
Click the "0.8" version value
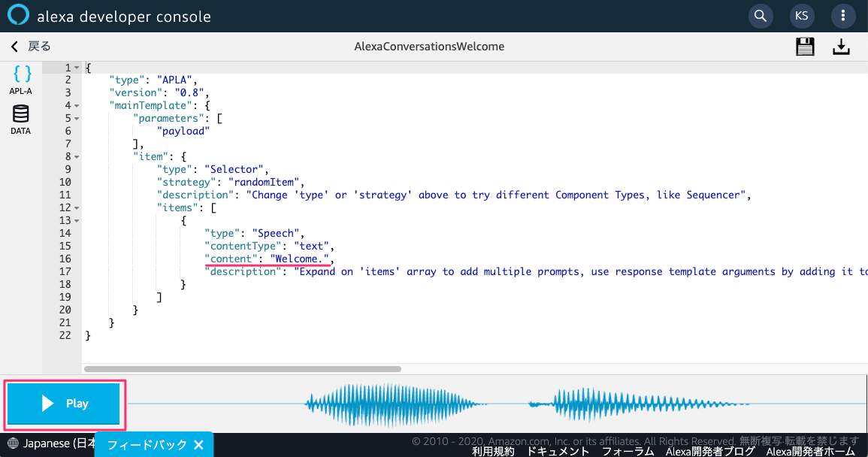[x=189, y=92]
